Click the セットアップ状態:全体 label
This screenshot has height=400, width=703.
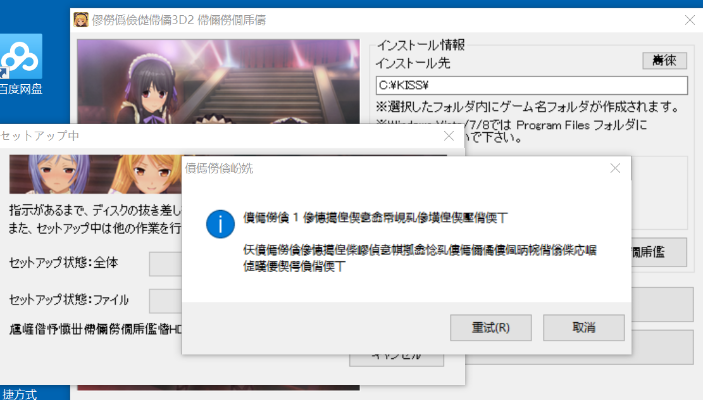pos(63,262)
